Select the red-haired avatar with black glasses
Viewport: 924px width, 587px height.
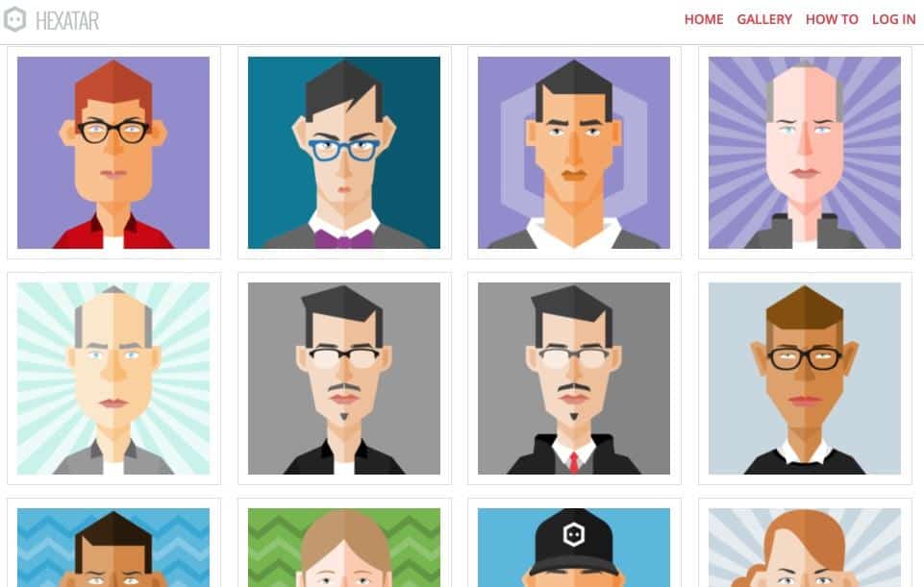(113, 153)
